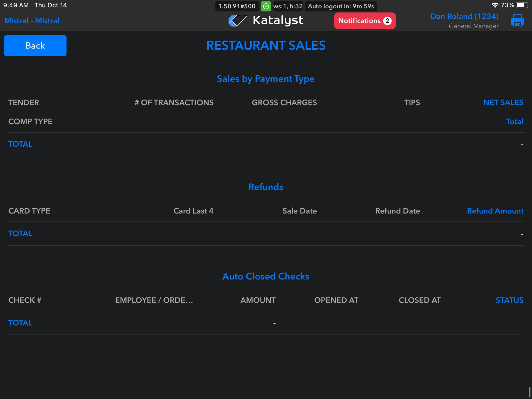Image resolution: width=532 pixels, height=399 pixels.
Task: Click the Refund Amount column header
Action: coord(495,211)
